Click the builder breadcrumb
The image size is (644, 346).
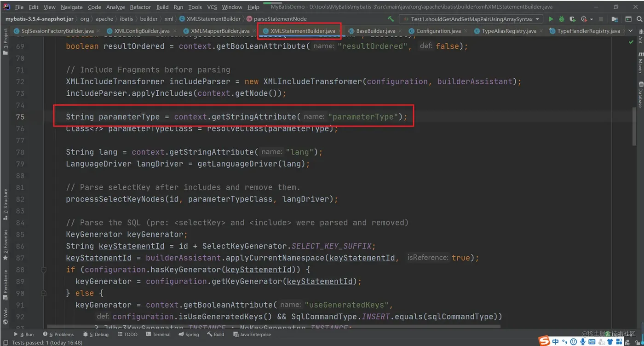pos(149,19)
